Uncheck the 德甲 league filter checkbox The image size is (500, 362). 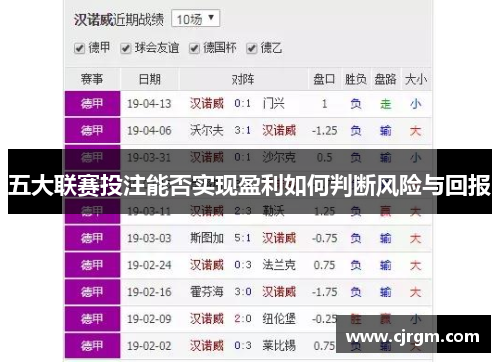79,49
